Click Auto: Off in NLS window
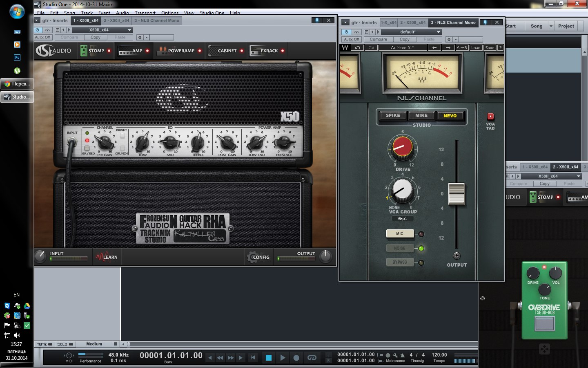Image resolution: width=588 pixels, height=368 pixels. (351, 39)
